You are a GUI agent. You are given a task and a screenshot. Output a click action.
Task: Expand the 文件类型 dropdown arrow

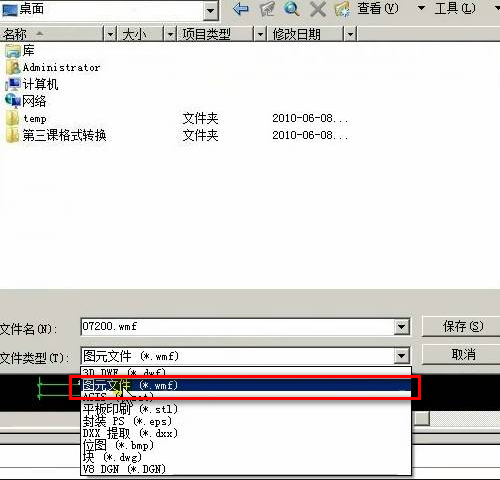(x=402, y=356)
